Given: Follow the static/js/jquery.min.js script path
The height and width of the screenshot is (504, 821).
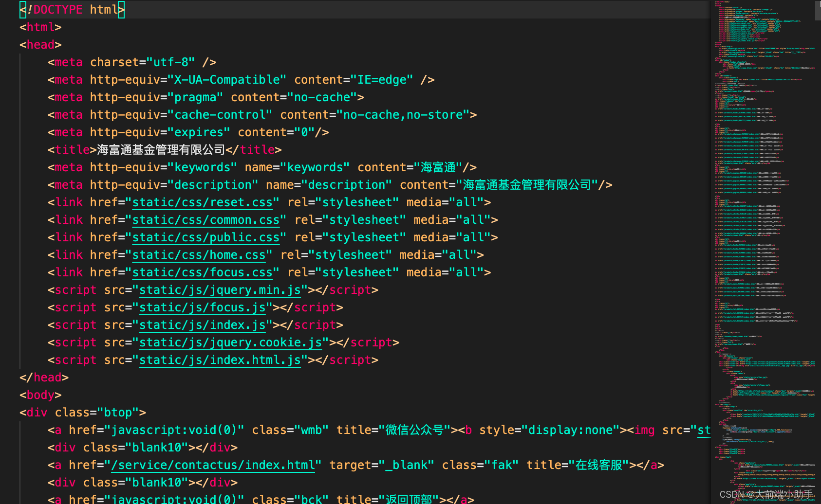Looking at the screenshot, I should [x=220, y=290].
